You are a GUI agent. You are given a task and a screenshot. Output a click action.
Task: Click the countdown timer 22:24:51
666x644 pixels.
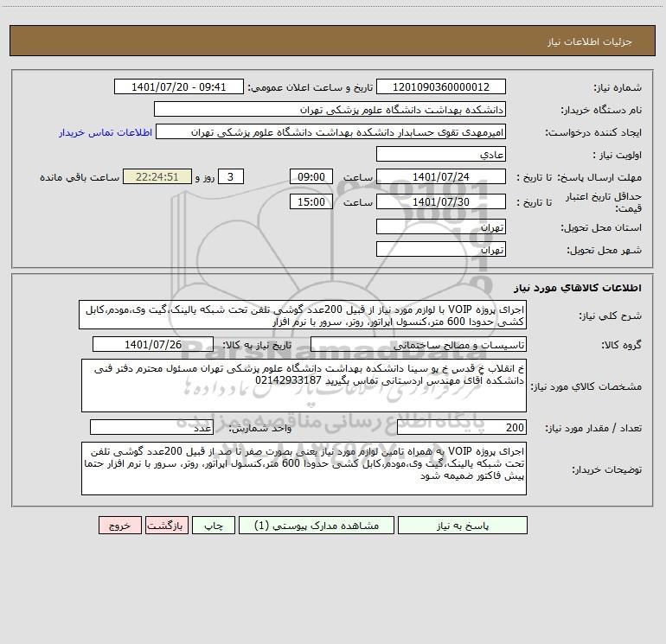click(x=157, y=176)
